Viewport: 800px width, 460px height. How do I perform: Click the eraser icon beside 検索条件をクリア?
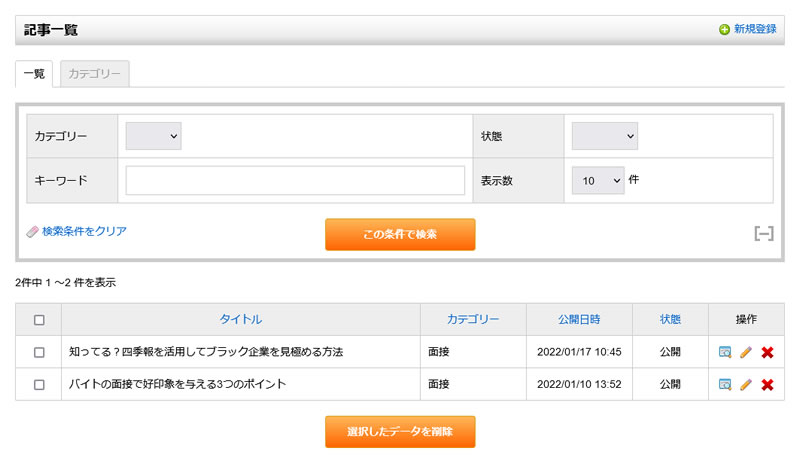tap(32, 231)
